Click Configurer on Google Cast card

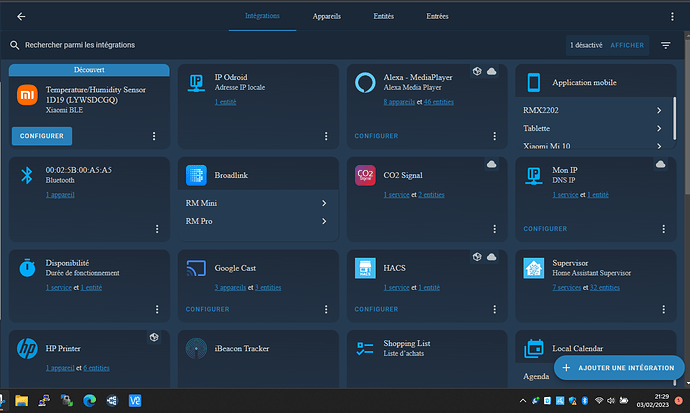pyautogui.click(x=207, y=309)
